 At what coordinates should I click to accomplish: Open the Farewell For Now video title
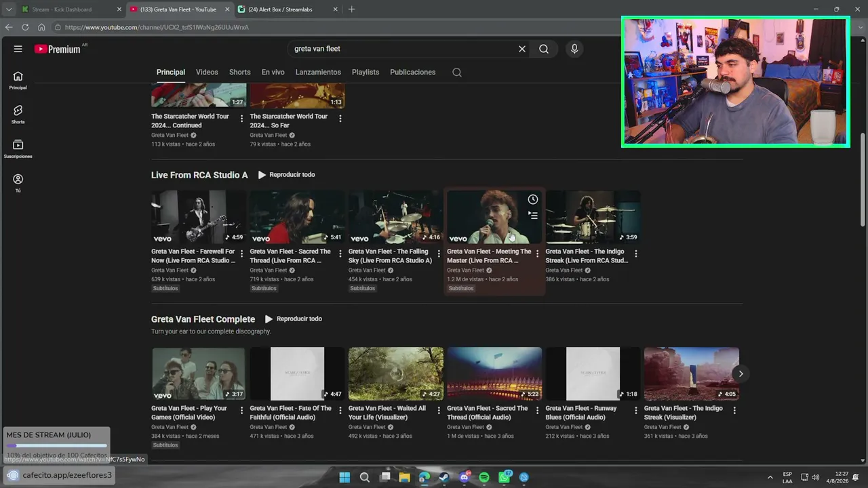pyautogui.click(x=193, y=256)
